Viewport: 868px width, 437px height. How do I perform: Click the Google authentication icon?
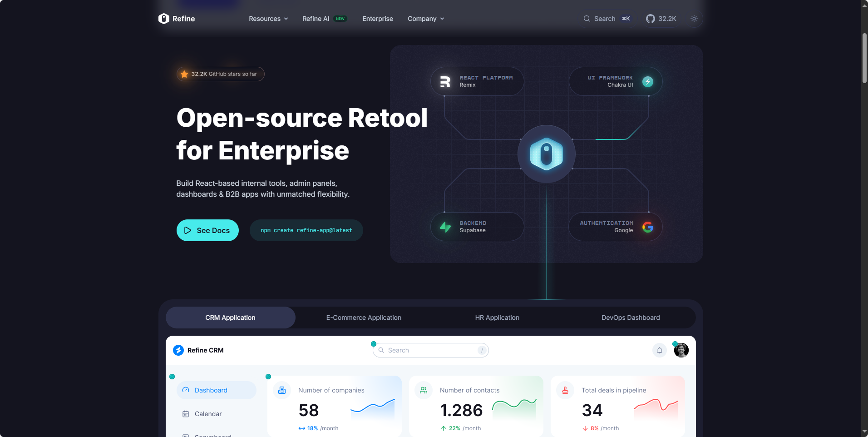(x=648, y=227)
